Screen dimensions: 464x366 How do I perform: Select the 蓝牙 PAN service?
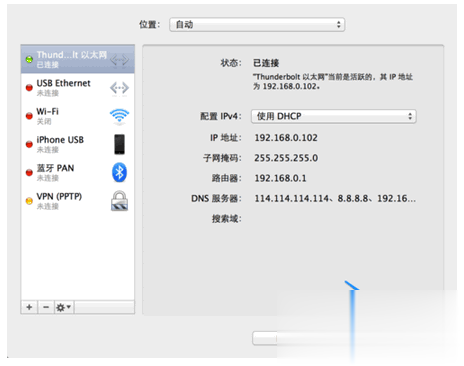(78, 173)
